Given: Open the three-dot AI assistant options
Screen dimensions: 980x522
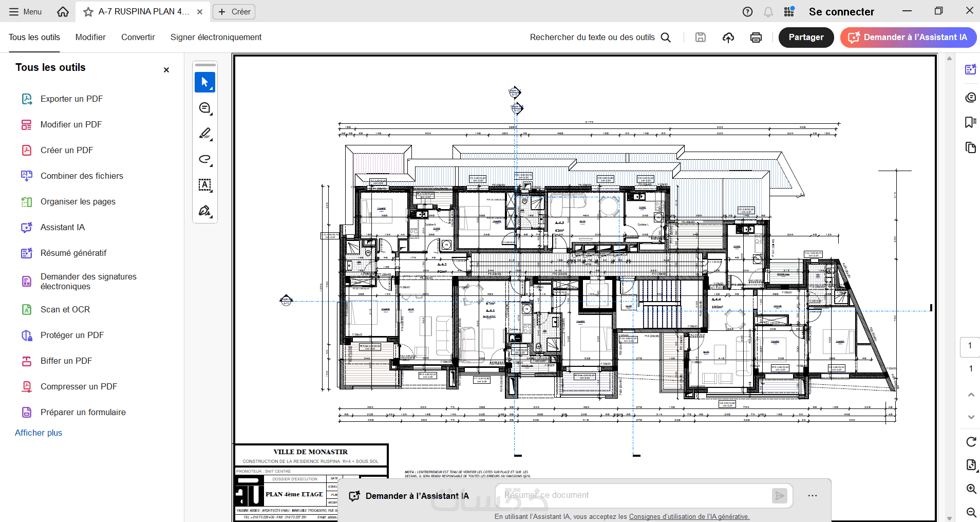Looking at the screenshot, I should click(812, 496).
